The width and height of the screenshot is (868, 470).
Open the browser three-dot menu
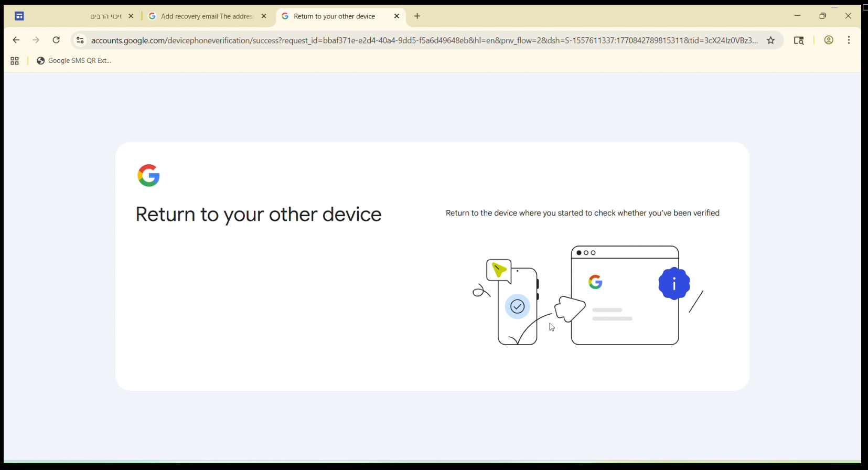849,40
